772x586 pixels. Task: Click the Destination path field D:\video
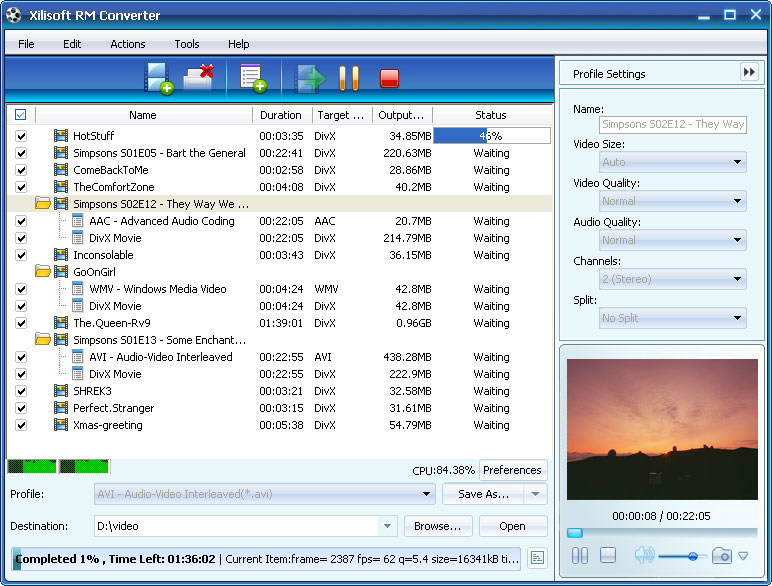tap(236, 526)
